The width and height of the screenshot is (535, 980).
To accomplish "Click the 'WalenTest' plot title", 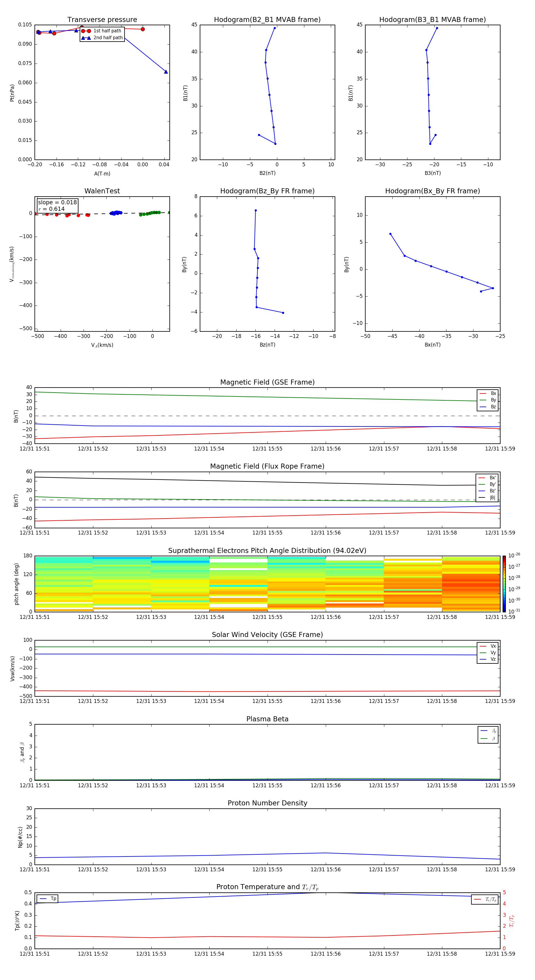I will [102, 191].
